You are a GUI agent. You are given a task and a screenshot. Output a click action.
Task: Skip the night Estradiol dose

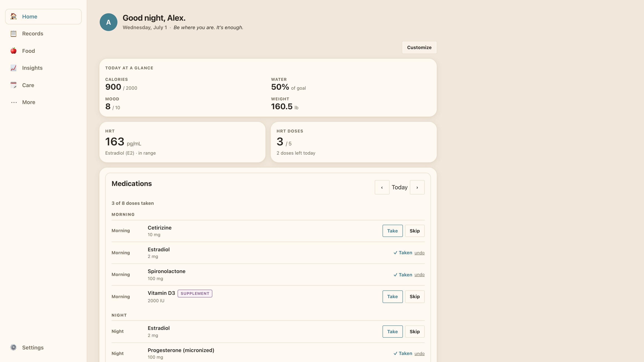pos(415,332)
